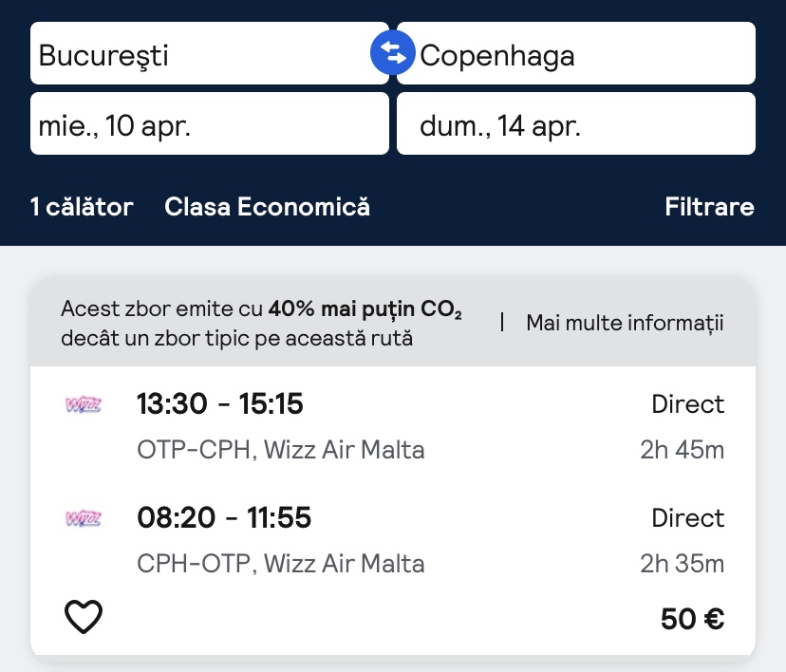Click Wizz logo on return flight
The width and height of the screenshot is (786, 672).
(x=84, y=518)
